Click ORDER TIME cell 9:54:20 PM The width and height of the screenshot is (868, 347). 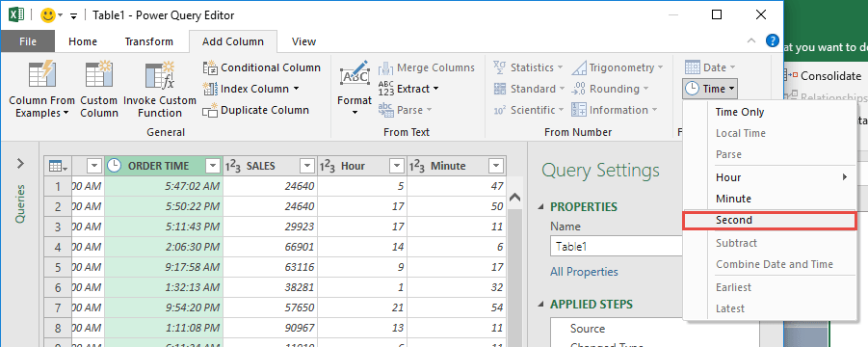point(164,308)
